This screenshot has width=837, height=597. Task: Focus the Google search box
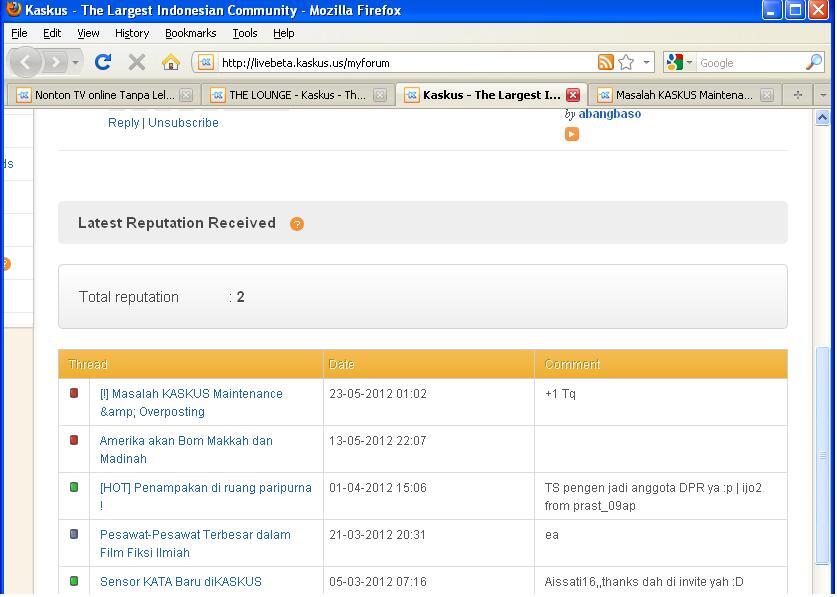click(750, 63)
